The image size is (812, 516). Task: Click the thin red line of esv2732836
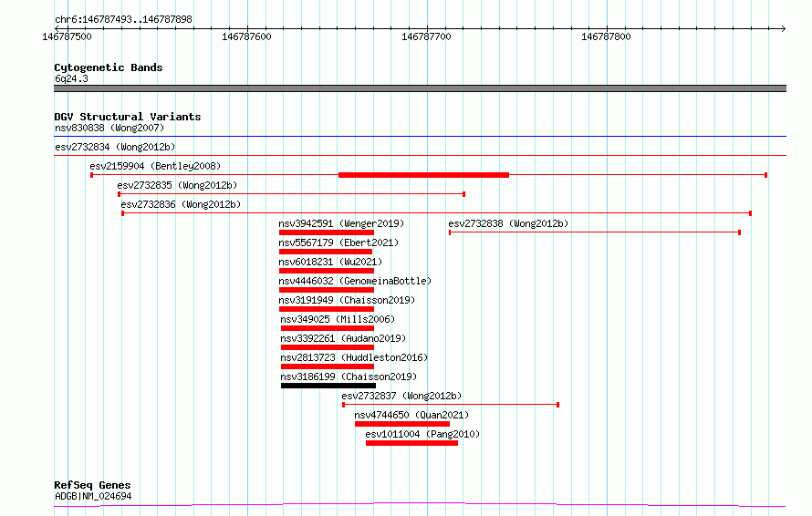click(436, 213)
